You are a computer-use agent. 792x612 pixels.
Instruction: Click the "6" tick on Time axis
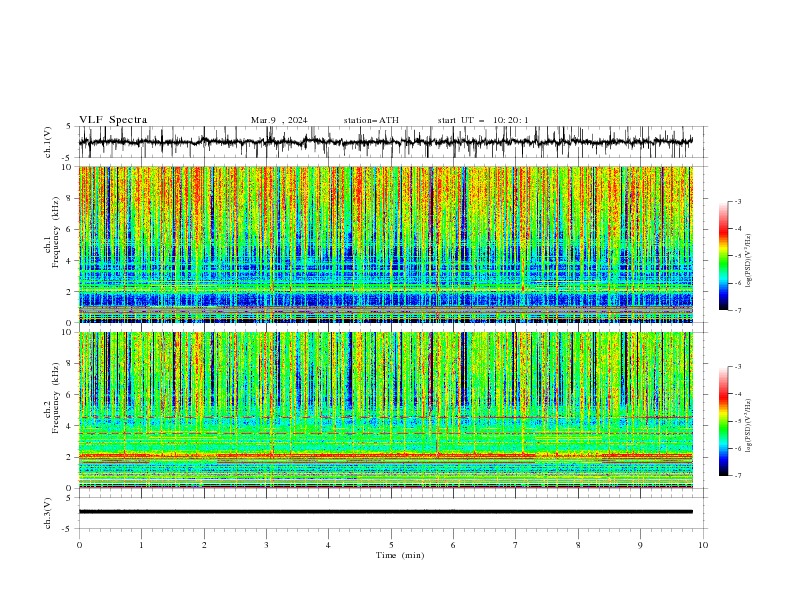pos(453,545)
